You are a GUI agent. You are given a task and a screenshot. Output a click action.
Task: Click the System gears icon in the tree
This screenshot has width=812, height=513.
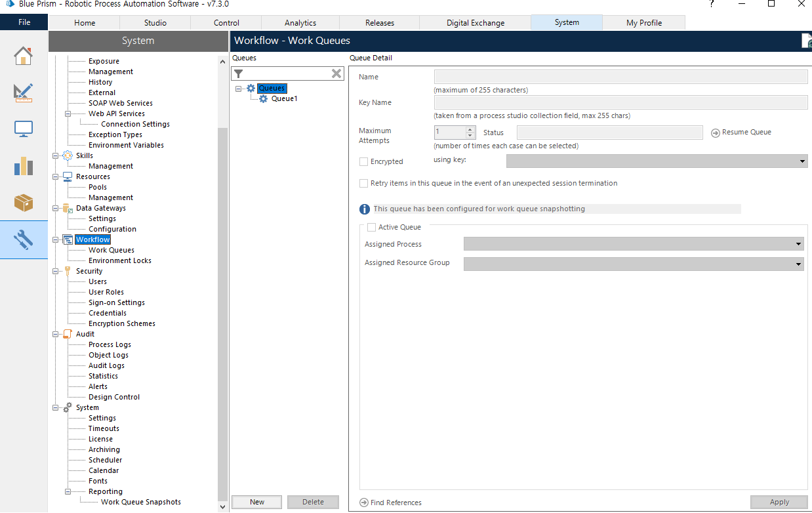click(68, 407)
